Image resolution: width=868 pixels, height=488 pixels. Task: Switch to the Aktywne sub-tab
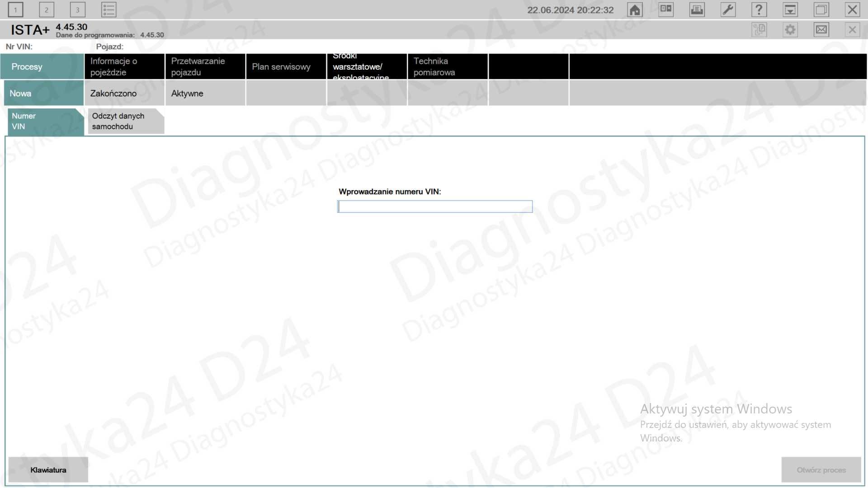pyautogui.click(x=205, y=93)
